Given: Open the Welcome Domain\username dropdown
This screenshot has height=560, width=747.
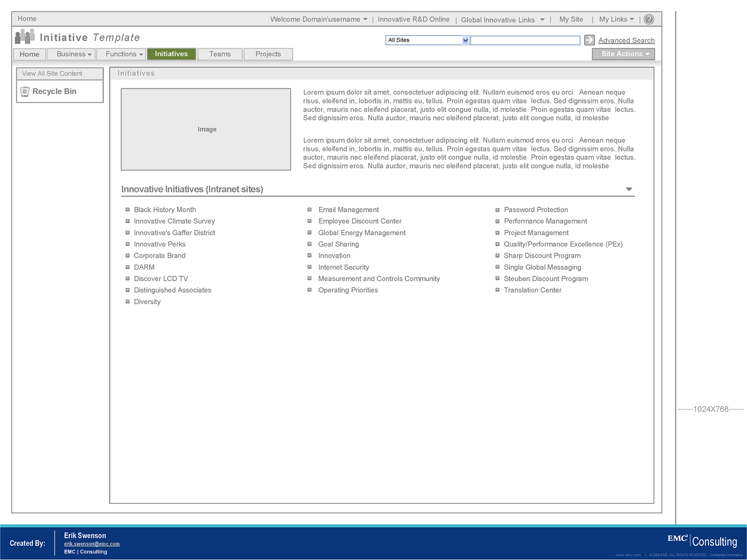Looking at the screenshot, I should click(319, 19).
